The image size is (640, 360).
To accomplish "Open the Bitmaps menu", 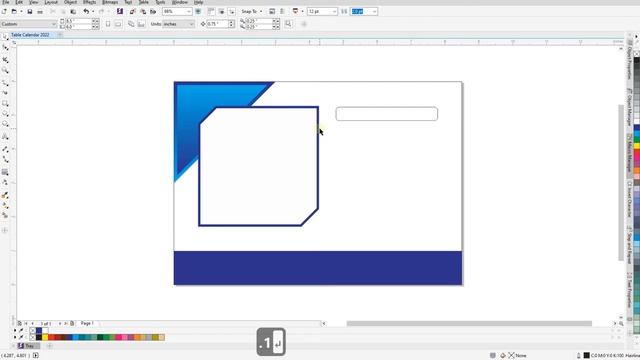I will 110,2.
